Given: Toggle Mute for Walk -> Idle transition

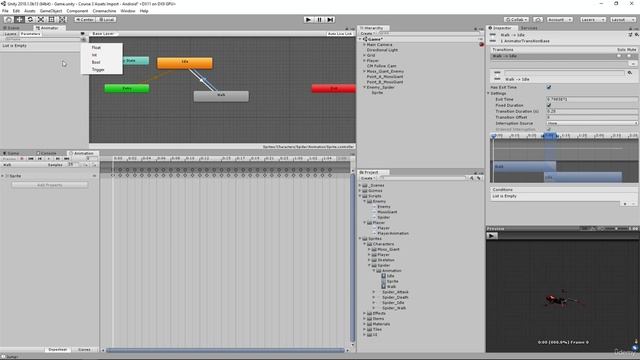Looking at the screenshot, I should tap(630, 56).
